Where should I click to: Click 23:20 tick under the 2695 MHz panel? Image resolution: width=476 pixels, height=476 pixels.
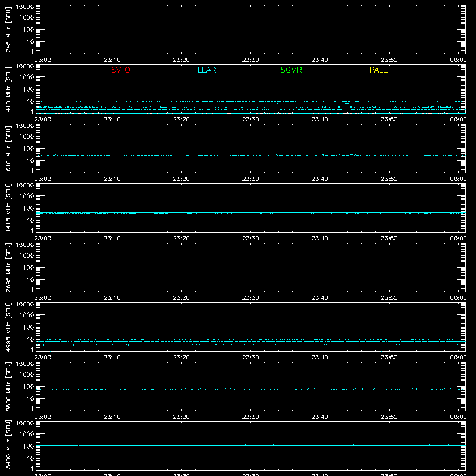[x=181, y=298]
